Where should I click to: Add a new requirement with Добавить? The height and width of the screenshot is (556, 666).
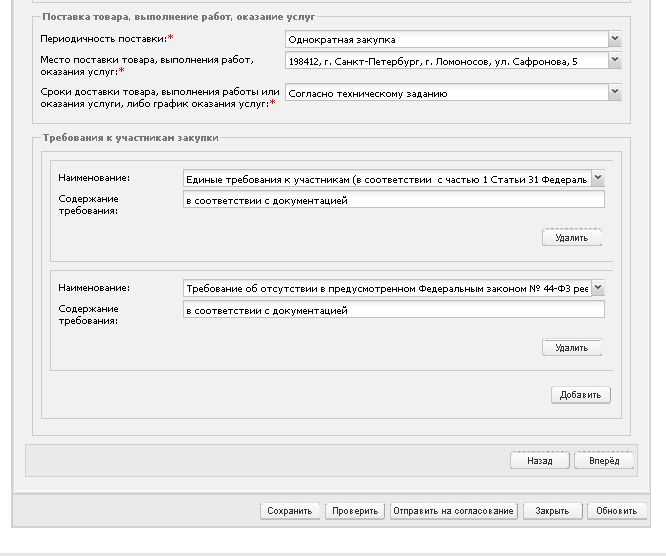(x=581, y=395)
